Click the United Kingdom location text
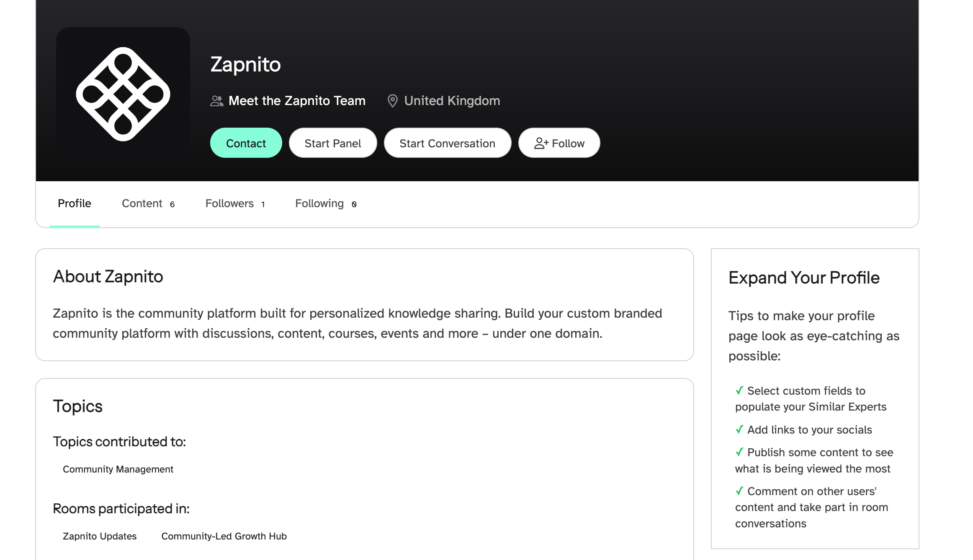 pos(452,101)
